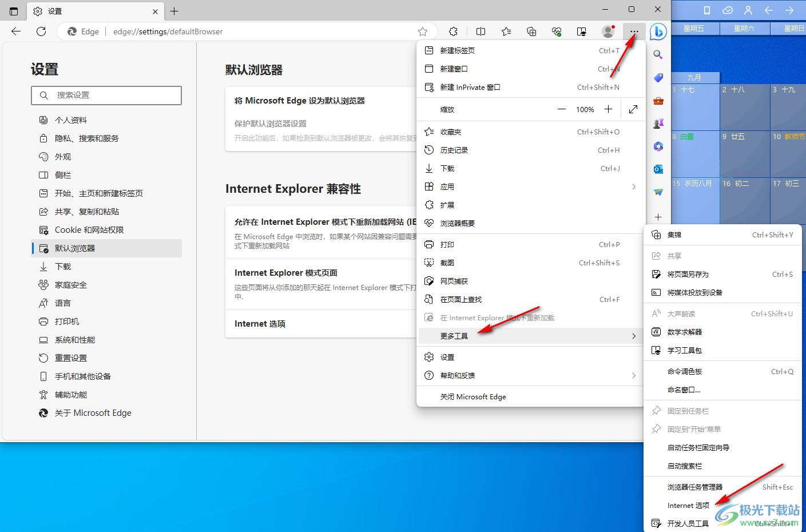Click the search settings input field
This screenshot has width=806, height=532.
coord(106,96)
